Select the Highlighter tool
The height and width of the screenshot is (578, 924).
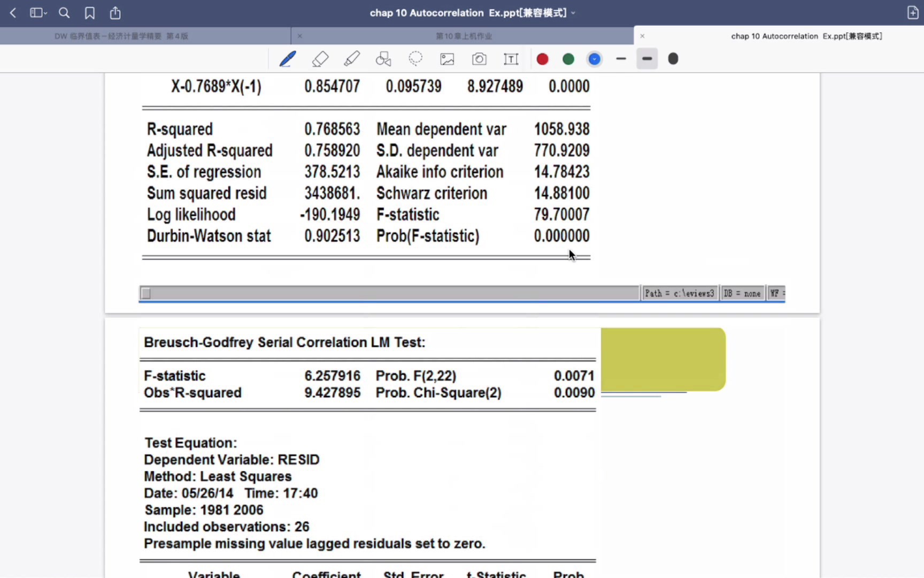pyautogui.click(x=352, y=59)
